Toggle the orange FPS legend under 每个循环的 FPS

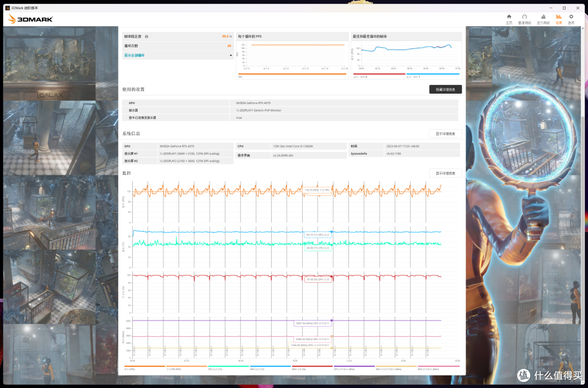(292, 75)
